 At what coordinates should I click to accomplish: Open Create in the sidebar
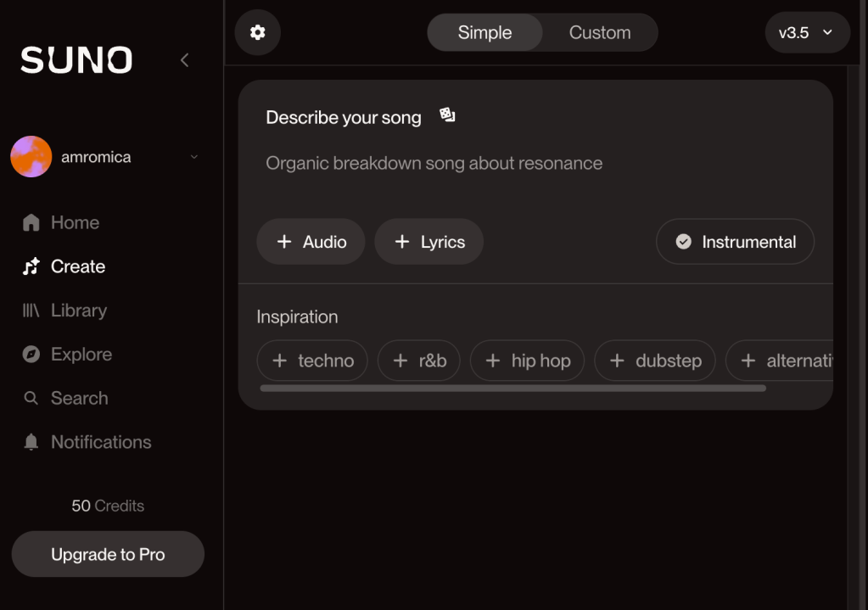(77, 266)
